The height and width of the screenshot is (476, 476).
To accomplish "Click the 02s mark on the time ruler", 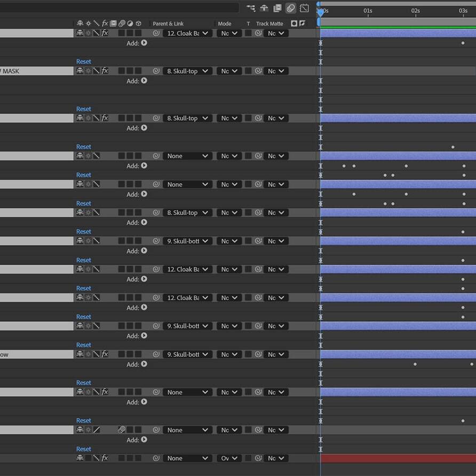I will click(x=415, y=11).
